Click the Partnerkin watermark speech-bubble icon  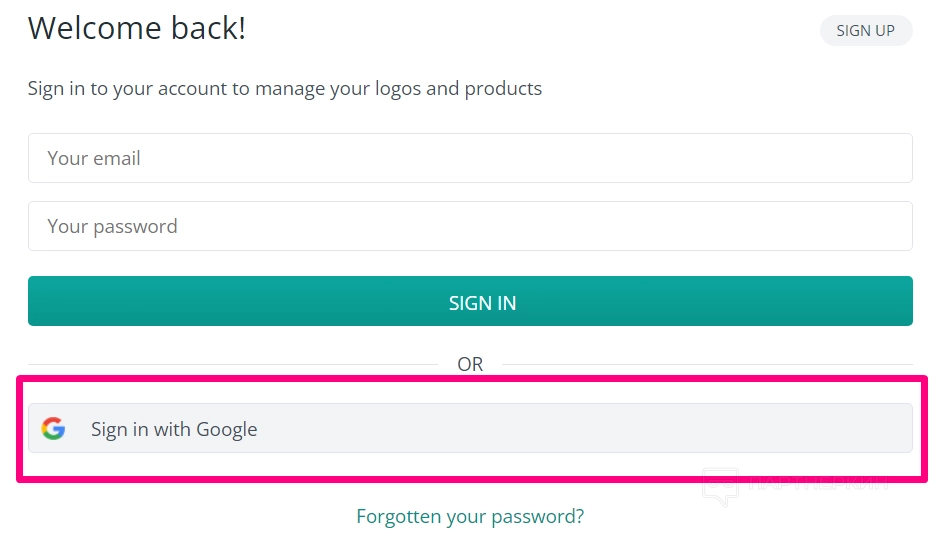(720, 486)
